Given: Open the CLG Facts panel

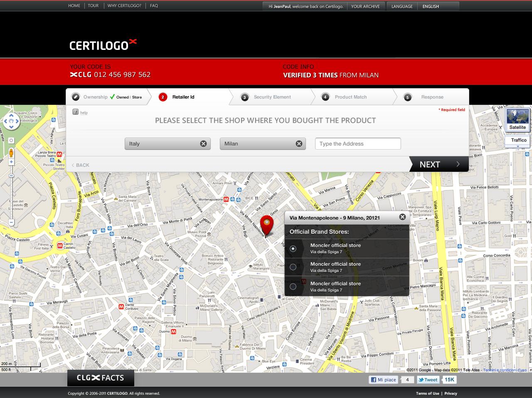Looking at the screenshot, I should click(x=101, y=378).
